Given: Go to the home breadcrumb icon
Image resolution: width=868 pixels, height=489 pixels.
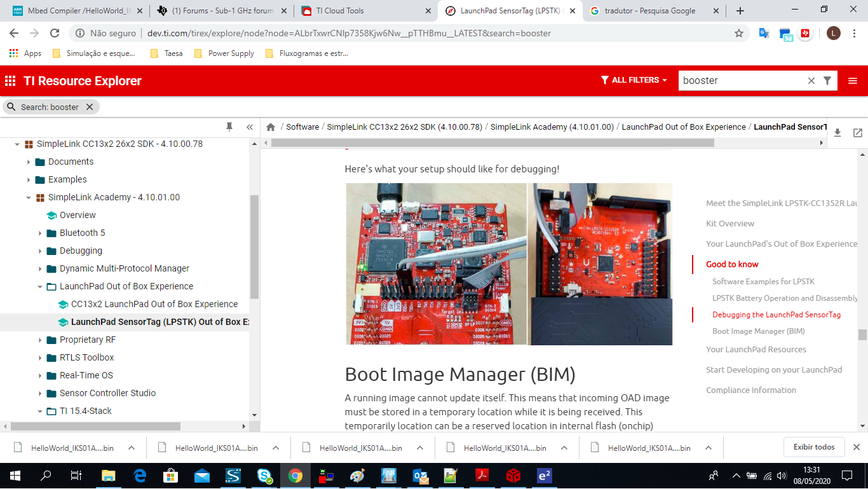Looking at the screenshot, I should [271, 127].
